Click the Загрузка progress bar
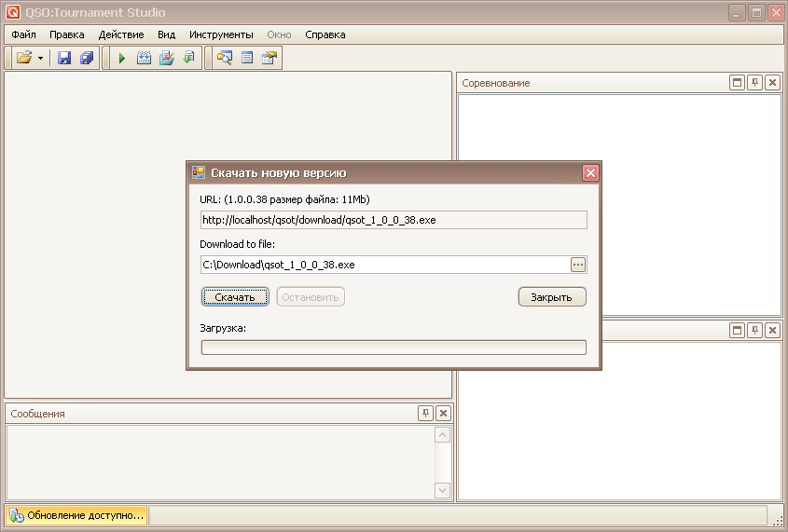This screenshot has height=532, width=788. point(394,348)
